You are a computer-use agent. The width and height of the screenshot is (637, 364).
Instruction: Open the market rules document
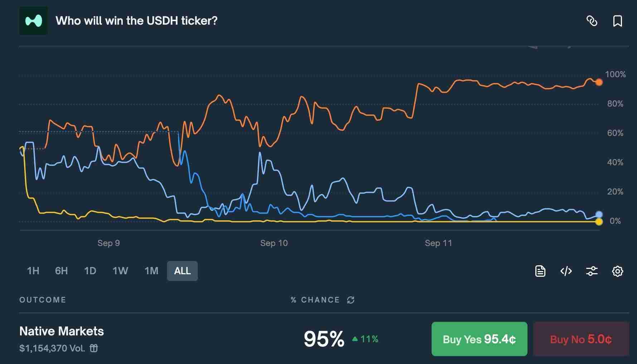tap(540, 271)
